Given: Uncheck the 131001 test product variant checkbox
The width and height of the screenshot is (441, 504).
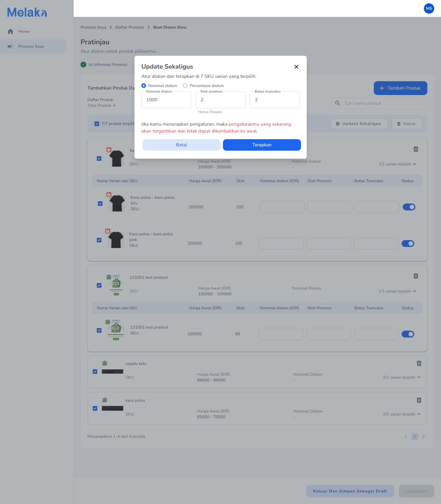Looking at the screenshot, I should tap(99, 330).
